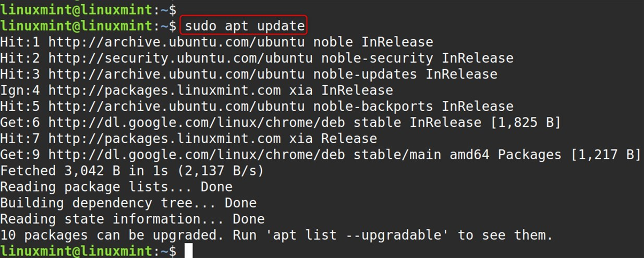Click the 'apt list --upgradable' text
Screen dimensions: 644x258
pos(357,236)
